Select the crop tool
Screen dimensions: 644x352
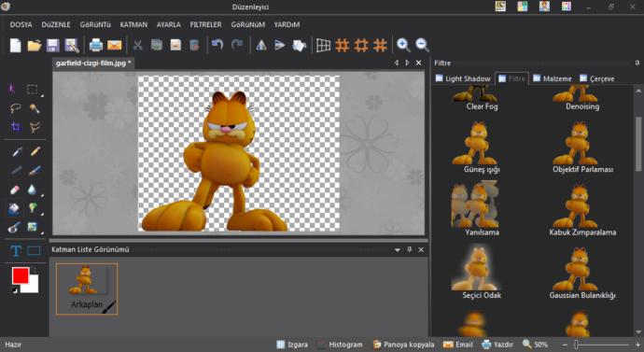point(16,127)
